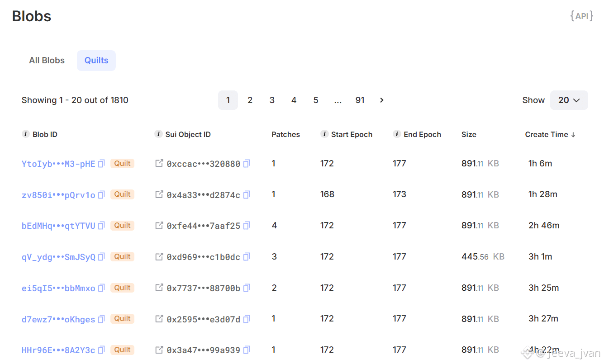The height and width of the screenshot is (364, 604).
Task: Click info icon beside End Epoch header
Action: pos(397,134)
